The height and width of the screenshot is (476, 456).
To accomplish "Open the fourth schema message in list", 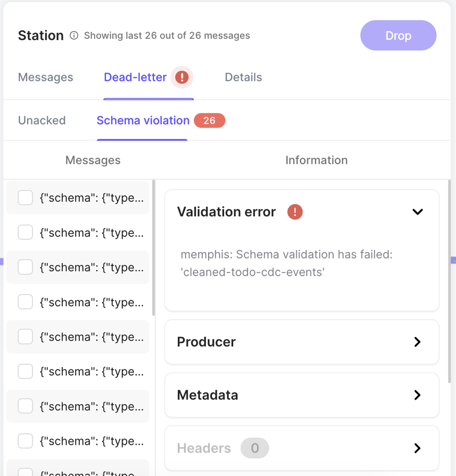I will (x=91, y=302).
